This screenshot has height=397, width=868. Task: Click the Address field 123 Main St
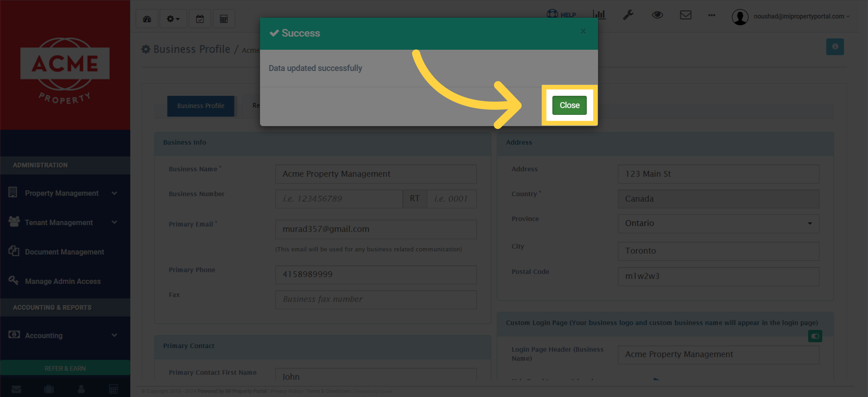[718, 174]
